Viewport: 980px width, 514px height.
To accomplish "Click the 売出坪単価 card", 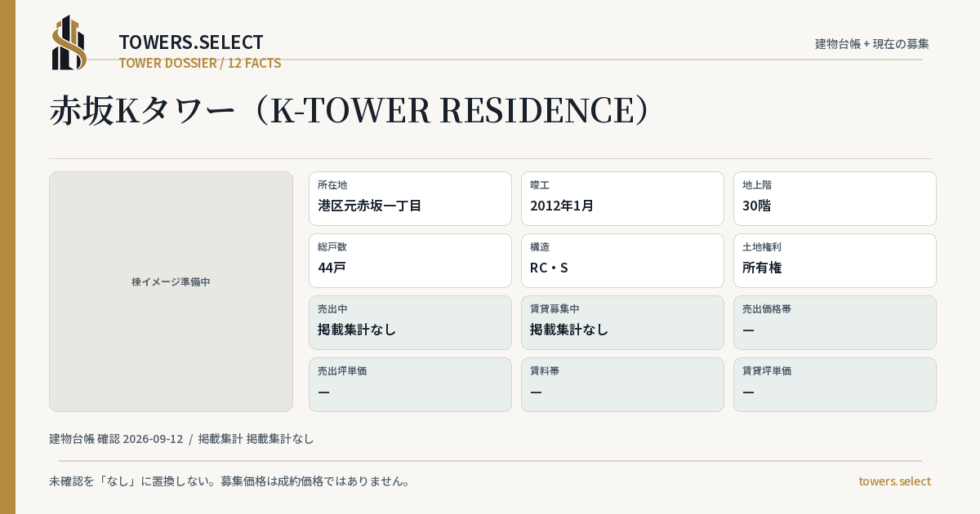I will click(410, 384).
